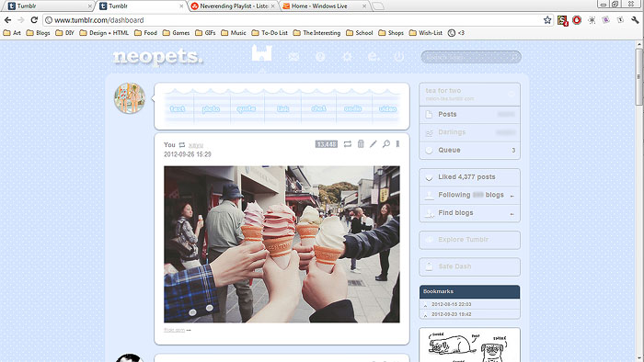Open the Food bookmarks folder
The height and width of the screenshot is (362, 644).
145,33
